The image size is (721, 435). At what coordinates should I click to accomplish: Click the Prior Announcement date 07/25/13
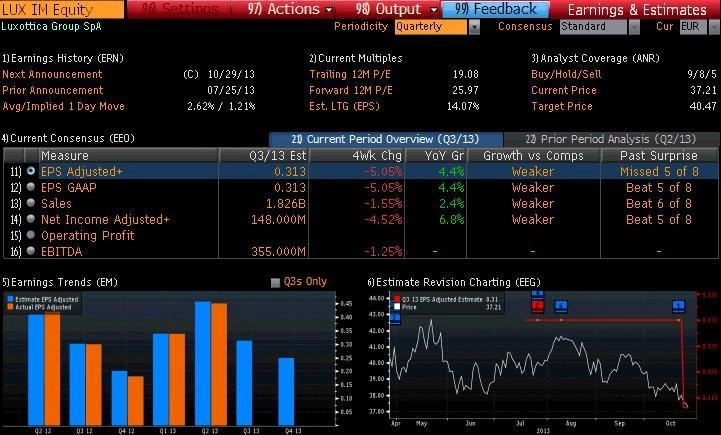231,90
